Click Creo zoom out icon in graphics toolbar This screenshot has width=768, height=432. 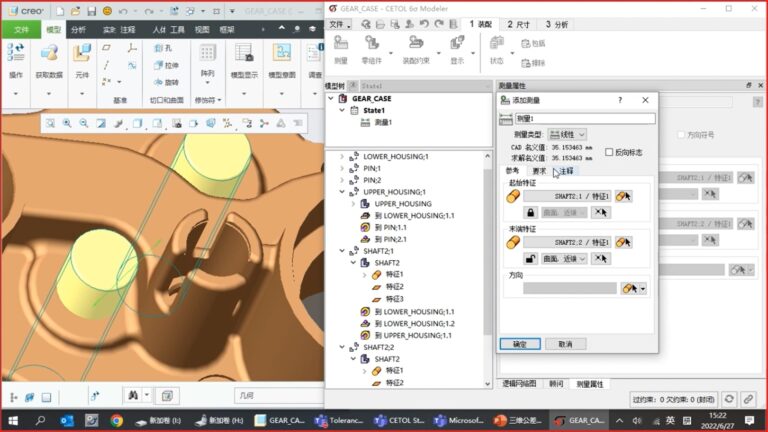point(84,123)
